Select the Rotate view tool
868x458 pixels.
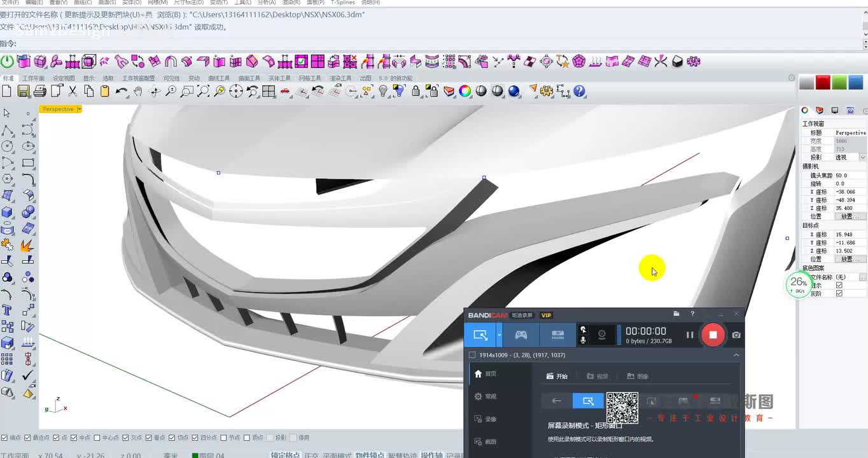(155, 92)
